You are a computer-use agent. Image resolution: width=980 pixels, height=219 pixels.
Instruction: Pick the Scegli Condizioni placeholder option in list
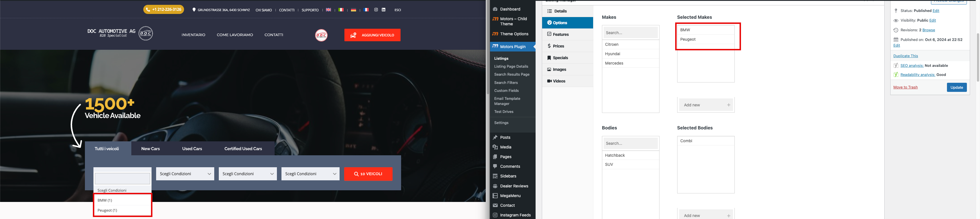click(x=122, y=190)
